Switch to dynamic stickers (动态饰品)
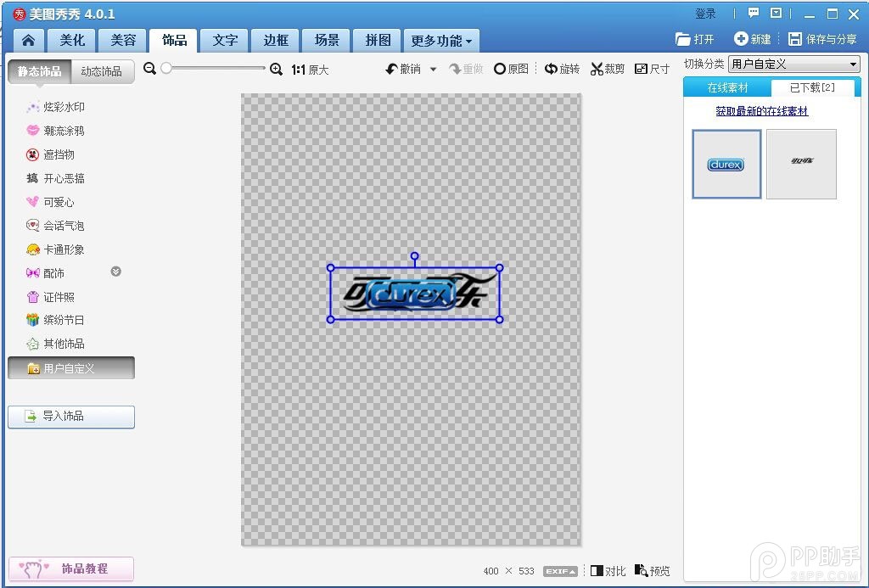The image size is (869, 588). 102,71
